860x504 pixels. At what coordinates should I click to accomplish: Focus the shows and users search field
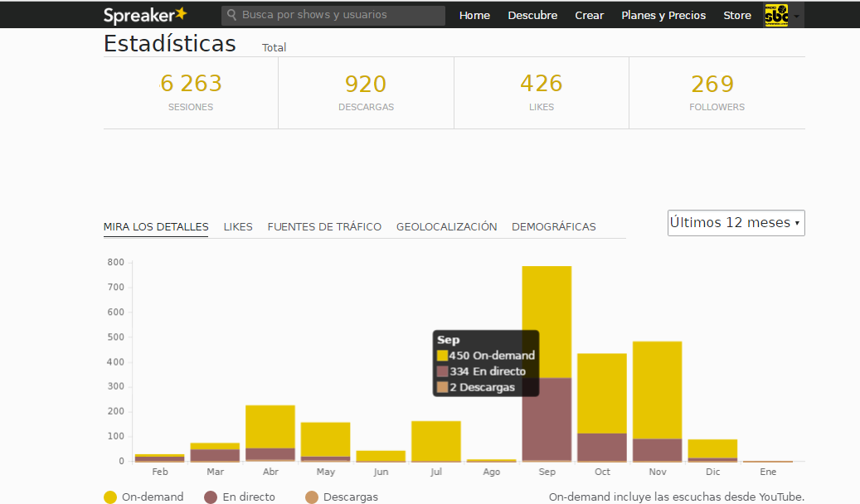[x=340, y=15]
